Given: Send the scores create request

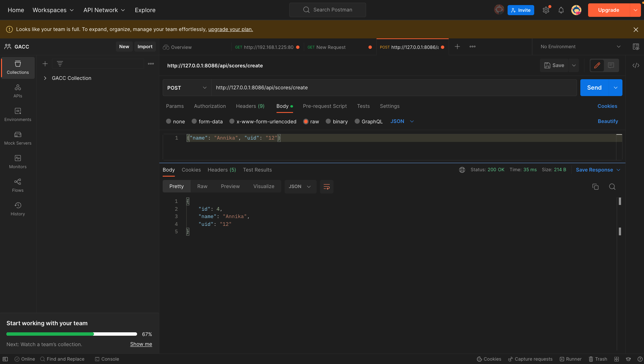Looking at the screenshot, I should pos(594,87).
